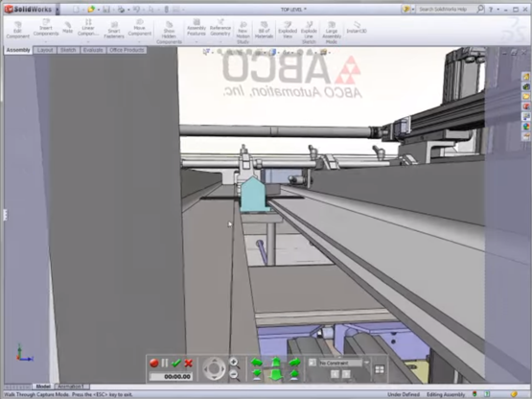Image resolution: width=532 pixels, height=399 pixels.
Task: Click the Explode Line Sketch tool
Action: coord(309,33)
